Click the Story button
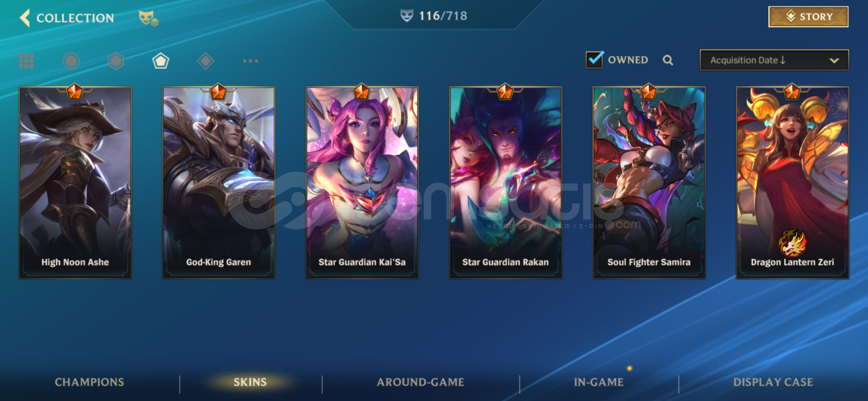Screen dimensions: 868x401 pyautogui.click(x=808, y=17)
